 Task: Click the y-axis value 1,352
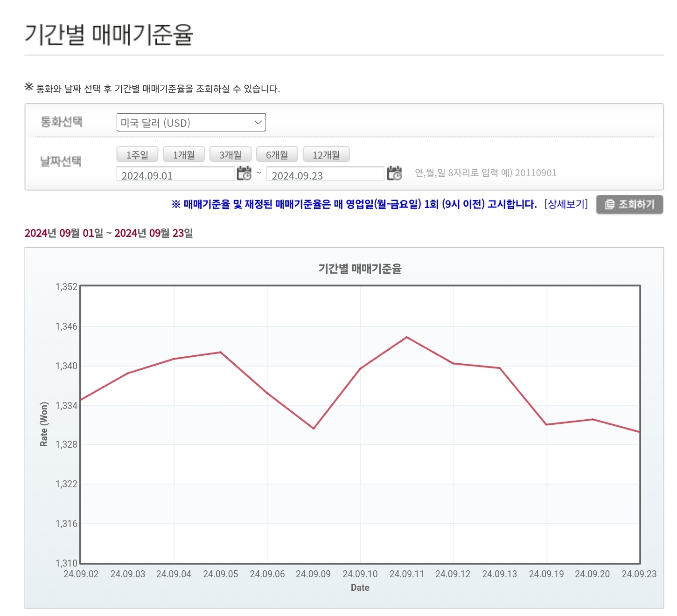tap(66, 287)
